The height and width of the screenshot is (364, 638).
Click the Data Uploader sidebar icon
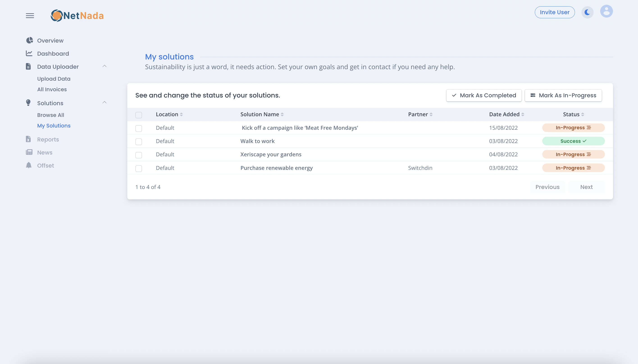tap(28, 66)
